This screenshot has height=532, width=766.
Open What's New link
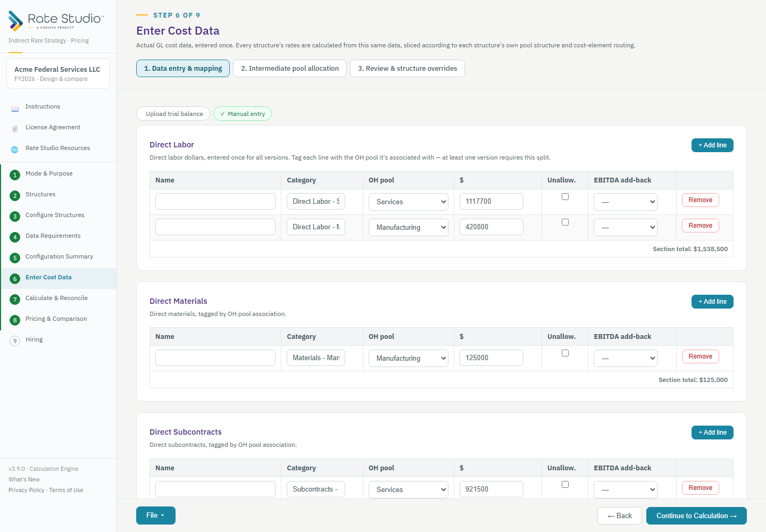click(x=24, y=479)
